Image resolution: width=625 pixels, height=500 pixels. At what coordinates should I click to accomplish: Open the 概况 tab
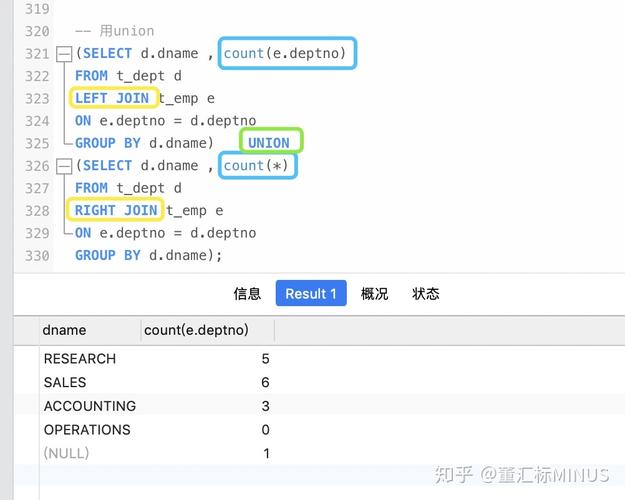[x=374, y=294]
